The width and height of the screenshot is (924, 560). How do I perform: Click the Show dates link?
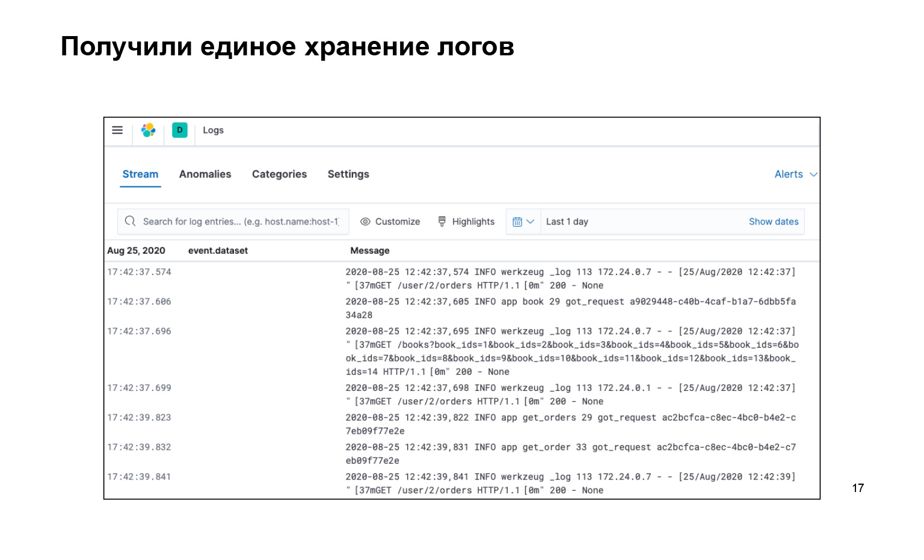tap(774, 221)
